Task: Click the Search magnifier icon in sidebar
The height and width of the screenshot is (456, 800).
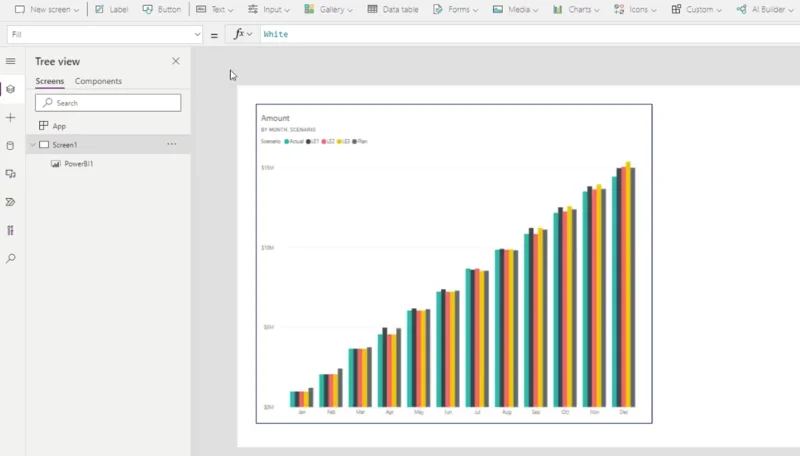Action: [10, 258]
